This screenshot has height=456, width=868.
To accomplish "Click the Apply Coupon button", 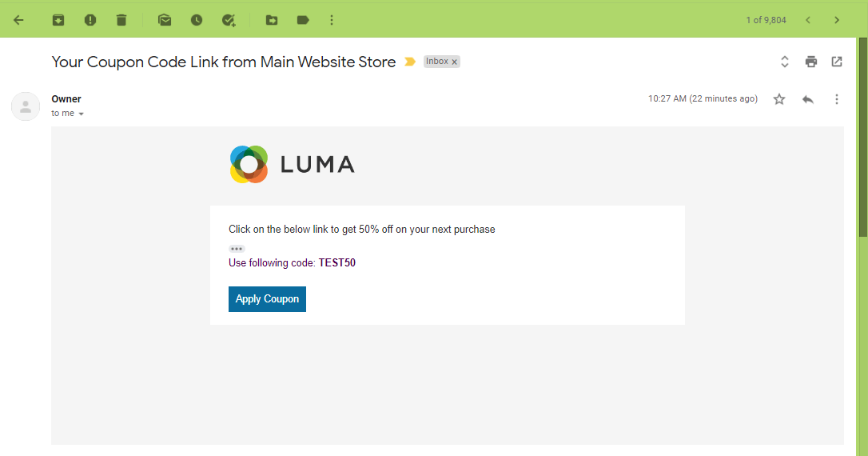I will tap(268, 299).
